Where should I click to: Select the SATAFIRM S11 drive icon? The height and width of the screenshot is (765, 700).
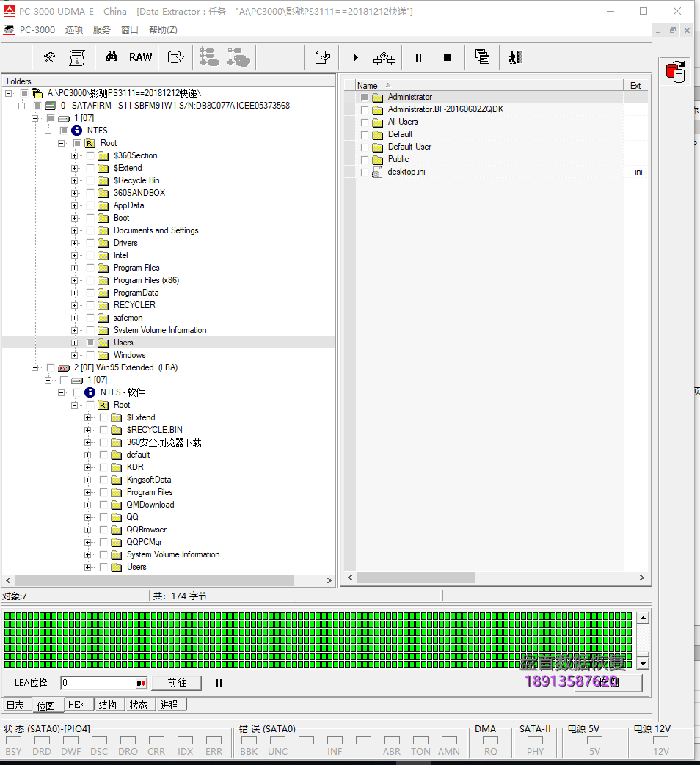pyautogui.click(x=51, y=106)
